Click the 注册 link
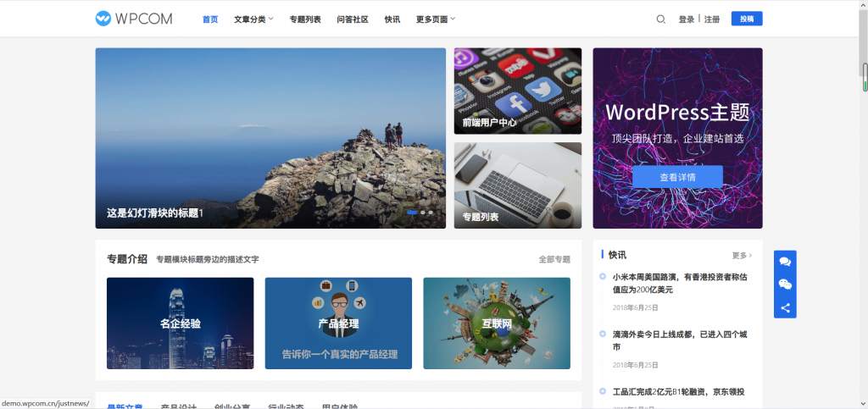Viewport: 868px width, 409px height. coord(712,19)
